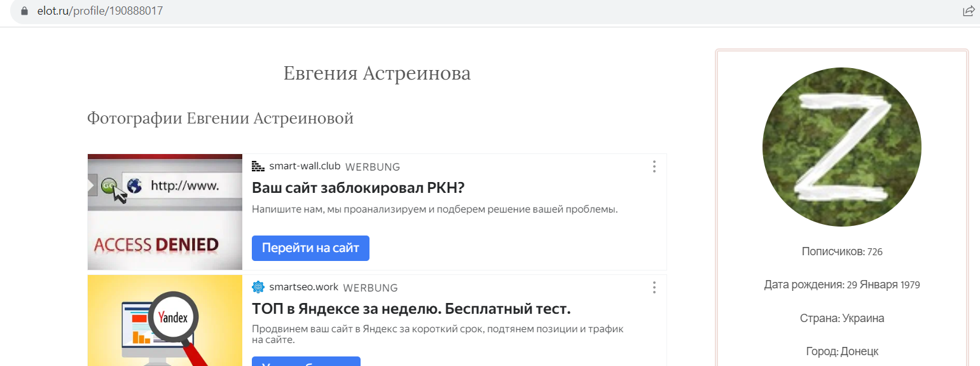Click the smartseo.work gear favicon
The image size is (980, 366).
(258, 287)
